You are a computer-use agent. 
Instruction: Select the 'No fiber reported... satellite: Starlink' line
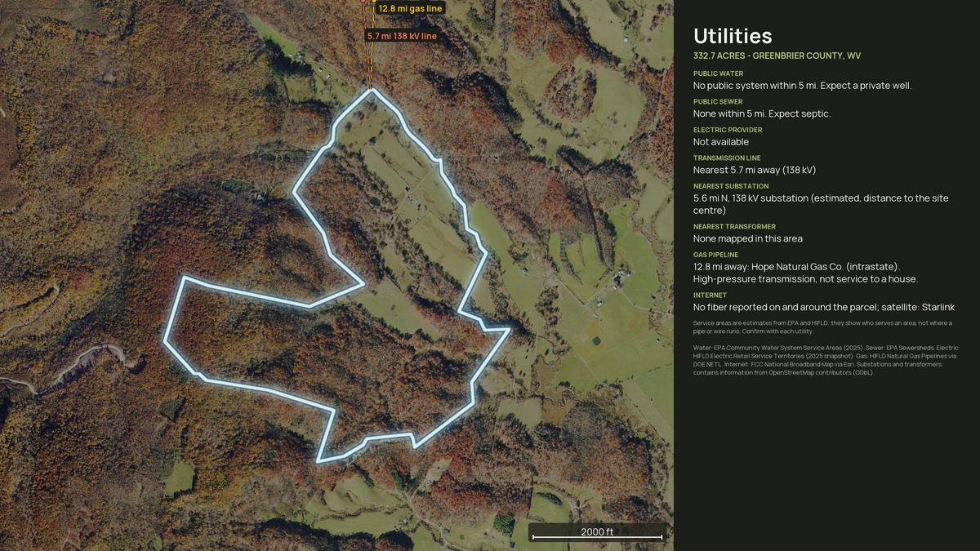(x=824, y=307)
